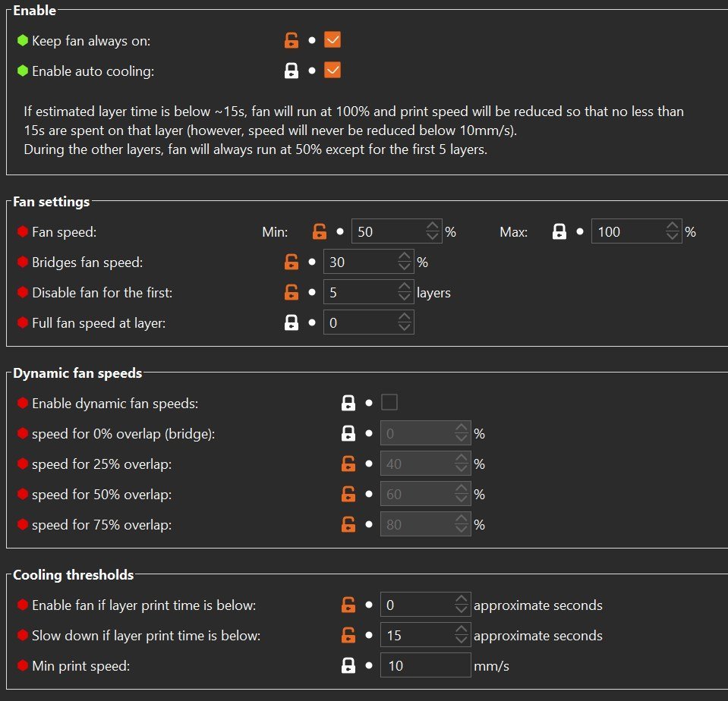Click the unlock icon for Bridges fan speed

[291, 262]
